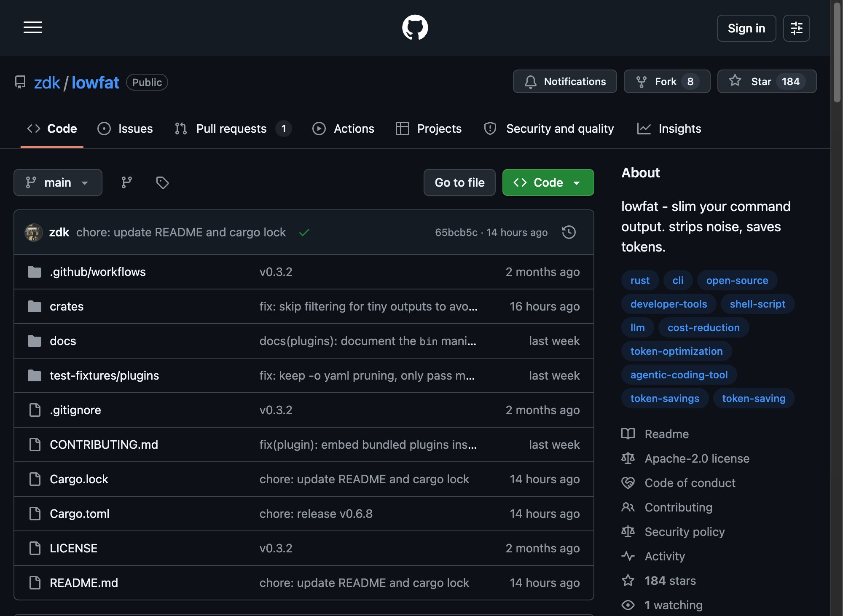Select the developer-tools topic tag

(x=668, y=304)
